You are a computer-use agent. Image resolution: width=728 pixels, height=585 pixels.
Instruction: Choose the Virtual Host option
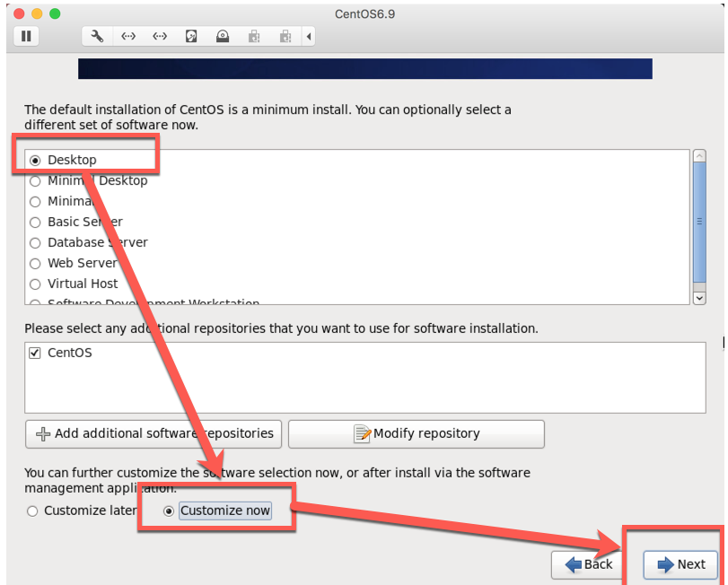pos(36,284)
